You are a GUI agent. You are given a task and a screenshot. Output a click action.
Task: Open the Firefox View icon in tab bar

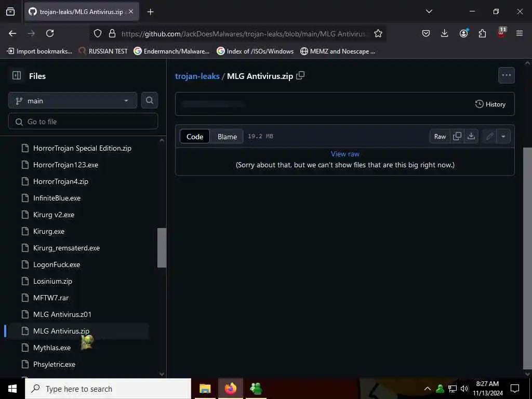10,11
